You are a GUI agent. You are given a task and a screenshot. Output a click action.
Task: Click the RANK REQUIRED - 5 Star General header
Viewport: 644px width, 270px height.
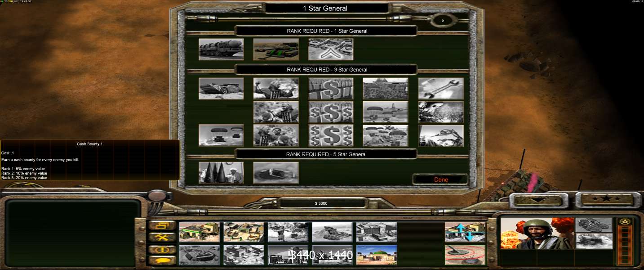click(x=327, y=154)
